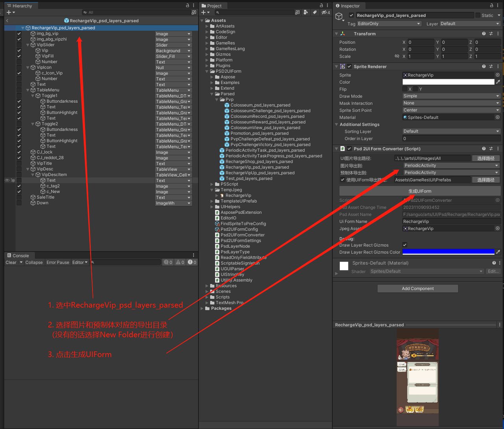Click the prefab stage back arrow
Image resolution: width=504 pixels, height=429 pixels.
[7, 20]
